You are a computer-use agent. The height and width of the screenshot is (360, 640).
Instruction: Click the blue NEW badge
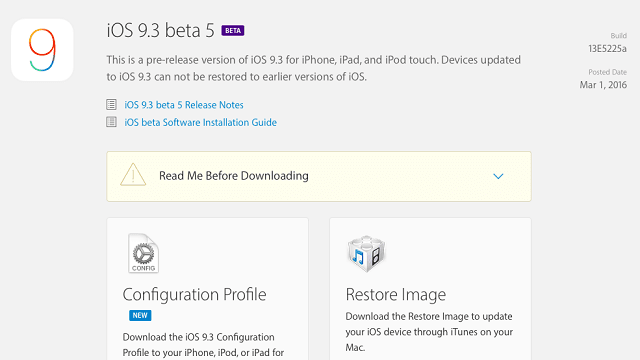tap(140, 316)
